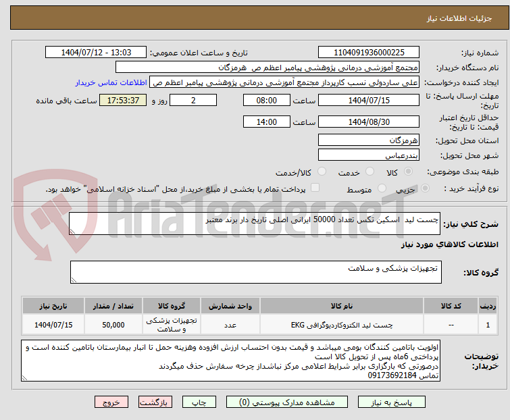Click the بازگشت back button
This screenshot has height=420, width=510.
pos(155,402)
